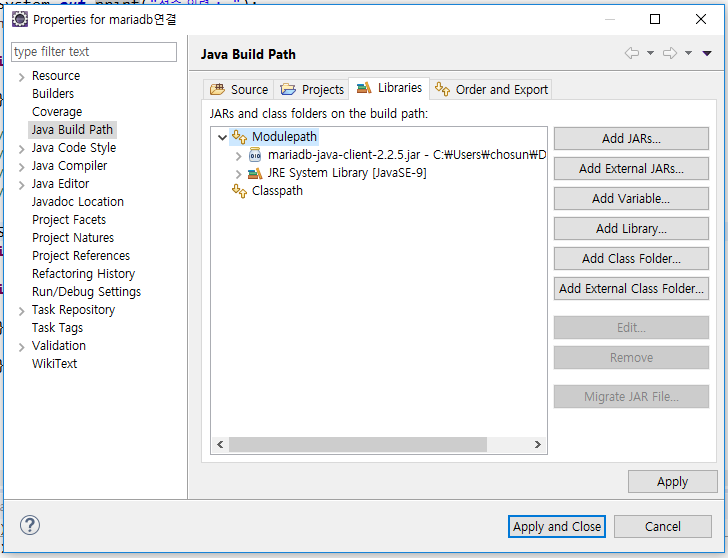Screen dimensions: 728x558
Task: Click the horizontal scrollbar thumb in the library list
Action: point(358,444)
